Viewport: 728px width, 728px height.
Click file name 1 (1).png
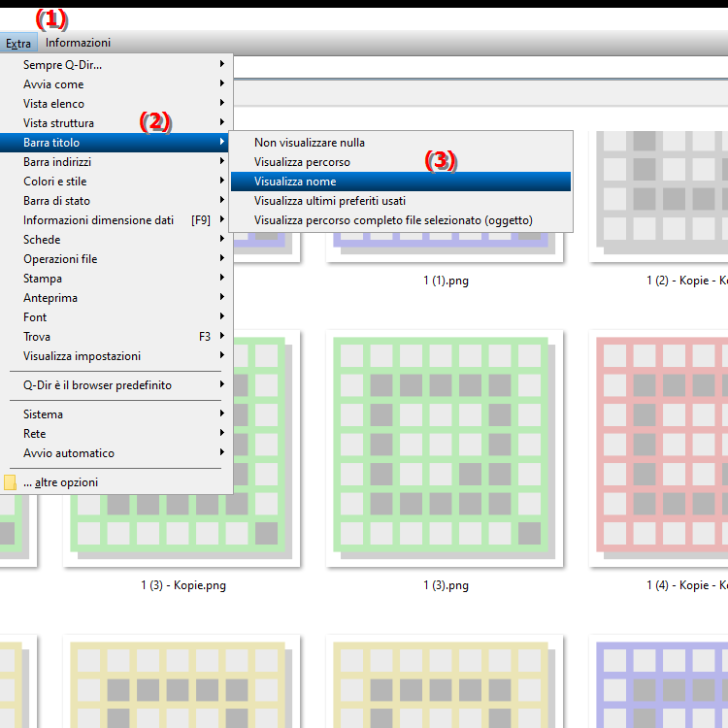pyautogui.click(x=447, y=281)
